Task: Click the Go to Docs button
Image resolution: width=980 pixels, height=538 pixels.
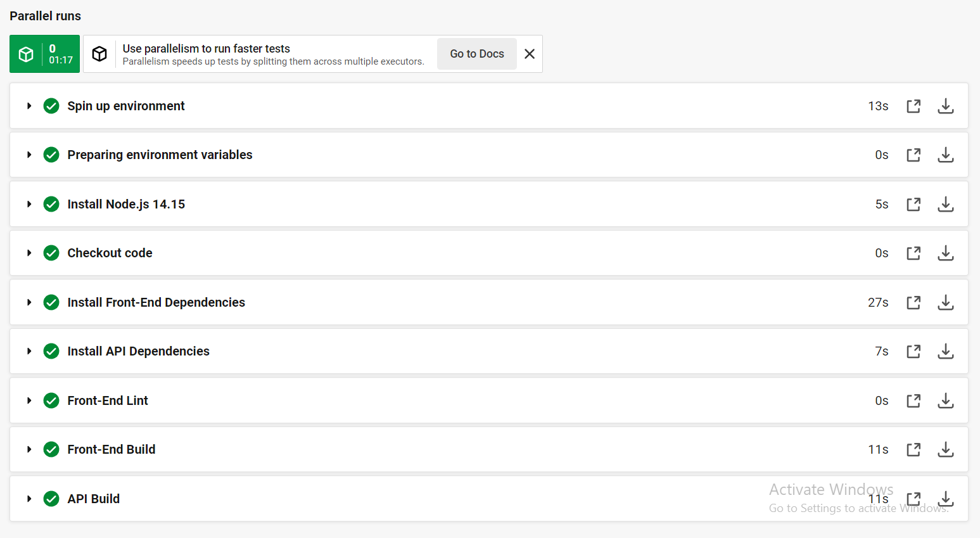Action: [477, 54]
